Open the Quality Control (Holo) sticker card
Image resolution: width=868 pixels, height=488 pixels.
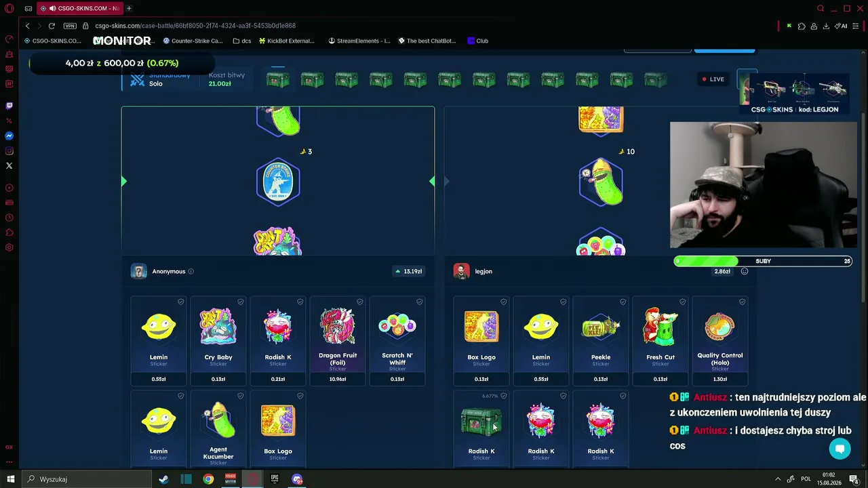click(x=720, y=341)
